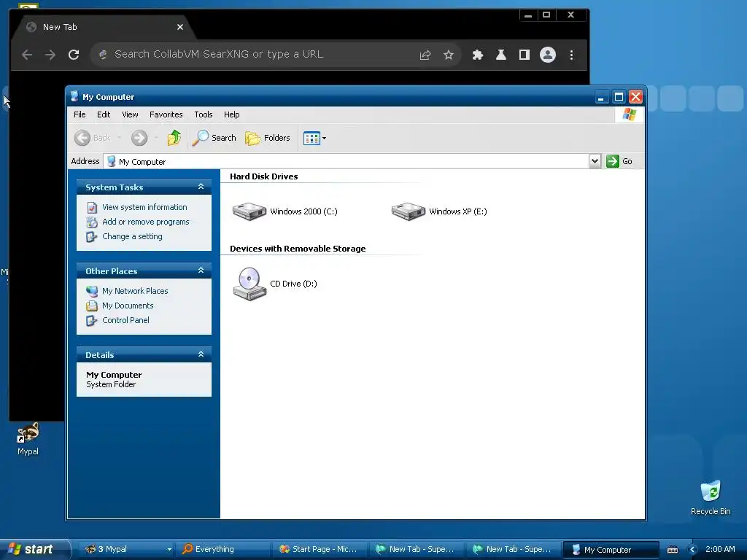Open the Mypal desktop shortcut
Screen dimensions: 747x560
tap(28, 439)
